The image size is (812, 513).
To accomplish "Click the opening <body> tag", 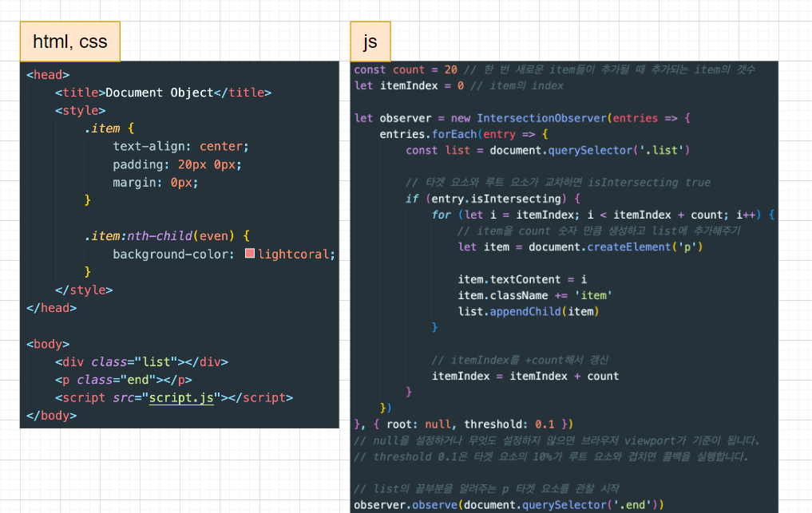I will click(x=48, y=344).
